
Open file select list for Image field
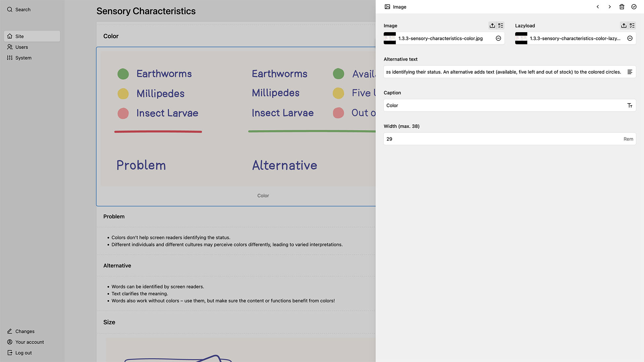[500, 25]
